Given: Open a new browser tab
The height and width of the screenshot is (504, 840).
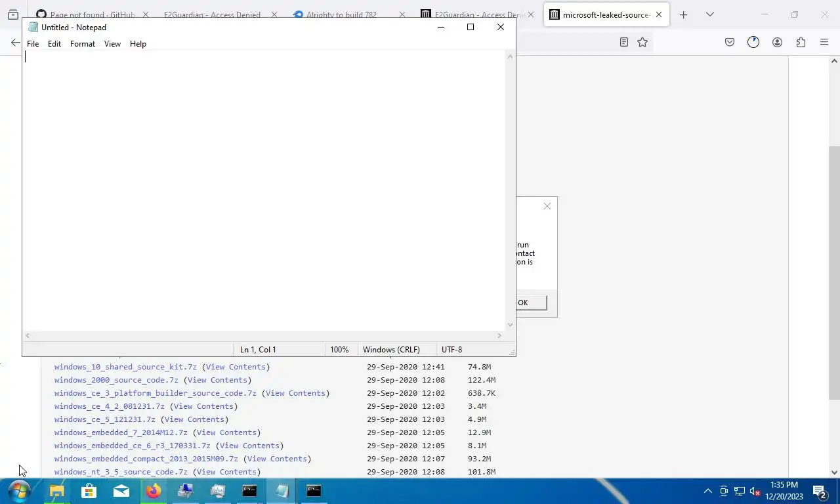Looking at the screenshot, I should [x=683, y=14].
